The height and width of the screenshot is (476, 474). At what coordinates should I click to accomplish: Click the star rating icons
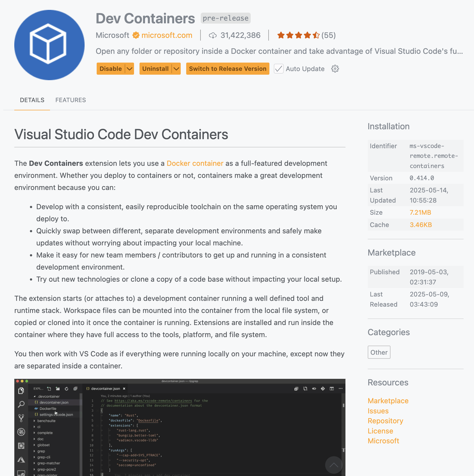pos(299,35)
